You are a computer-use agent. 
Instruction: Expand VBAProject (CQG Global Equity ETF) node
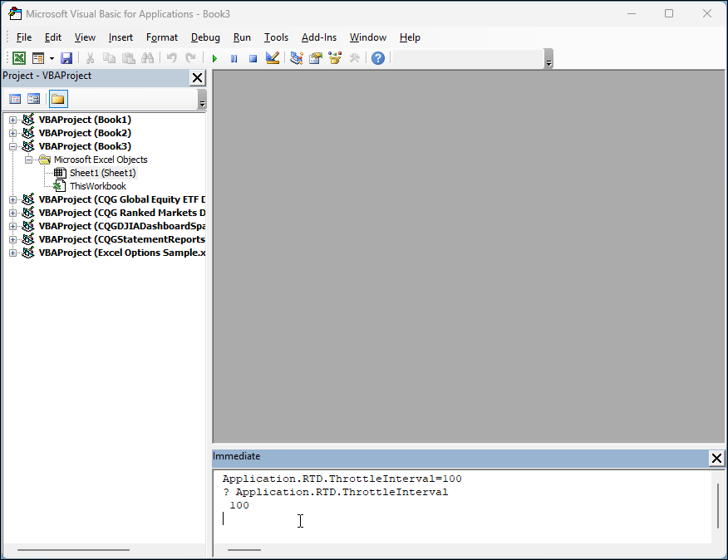coord(13,199)
